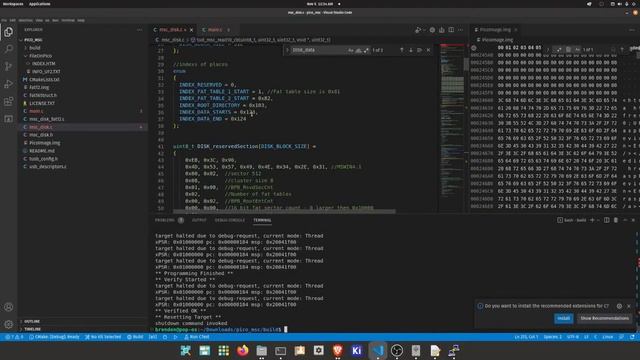Go to next match in find widget
640x360 pixels.
(411, 50)
